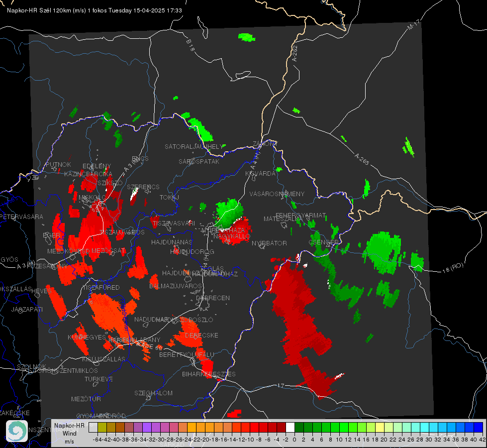Screen dimensions: 487x448
Task: Select the FEHÉRGYARMAT town label
Action: coord(300,215)
